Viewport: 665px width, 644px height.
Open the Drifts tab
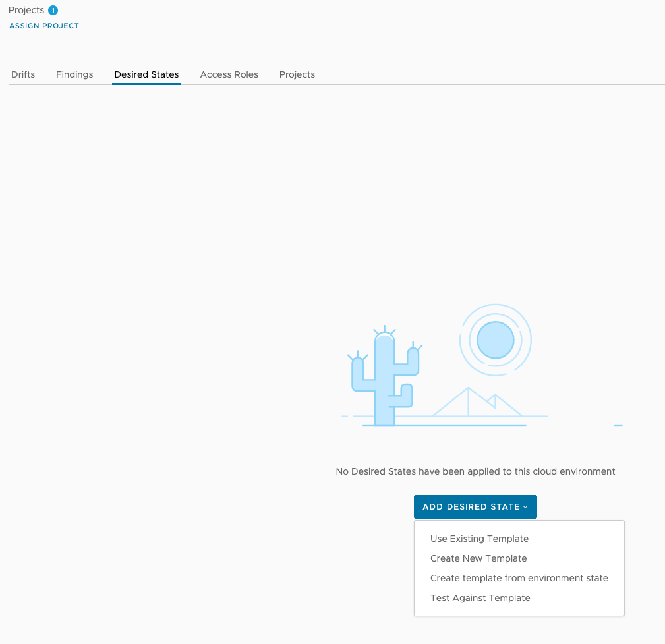23,74
